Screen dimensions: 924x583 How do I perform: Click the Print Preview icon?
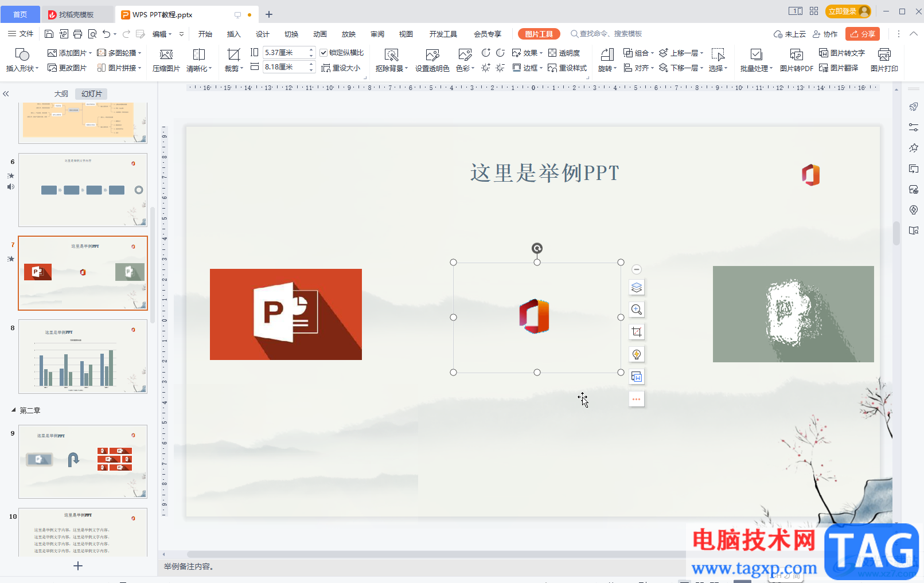92,34
